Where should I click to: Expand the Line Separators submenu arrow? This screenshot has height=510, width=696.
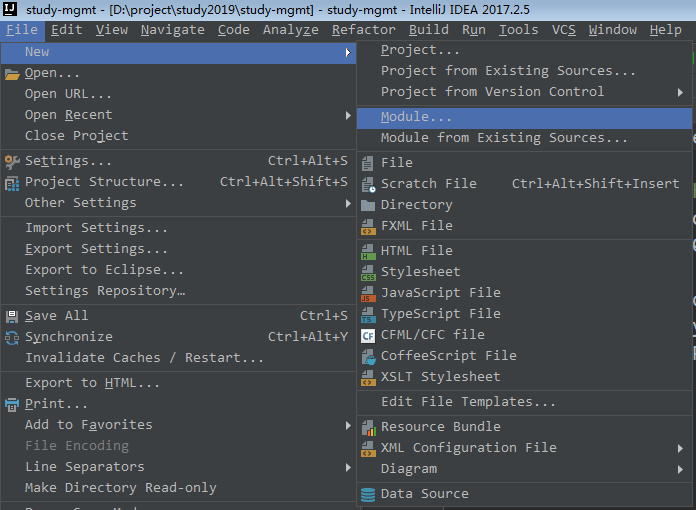click(x=348, y=467)
